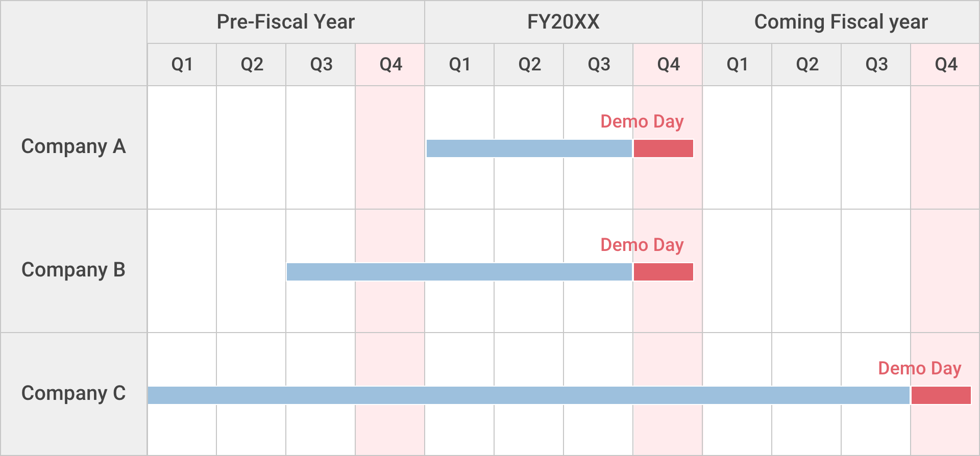Select Q2 header under FY20XX
The width and height of the screenshot is (980, 456).
click(x=529, y=64)
